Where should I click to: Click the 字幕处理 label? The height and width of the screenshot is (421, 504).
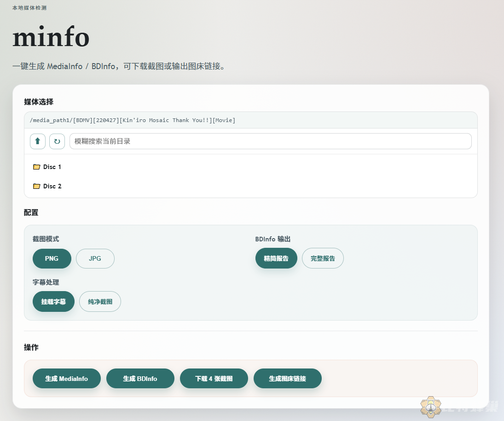coord(46,282)
